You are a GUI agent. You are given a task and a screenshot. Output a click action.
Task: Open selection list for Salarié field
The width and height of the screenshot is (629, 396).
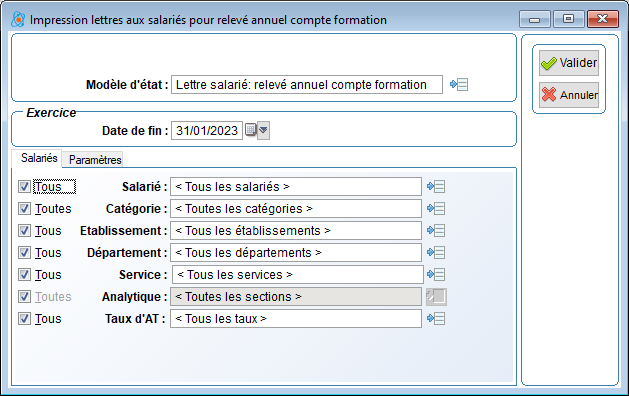coord(436,187)
